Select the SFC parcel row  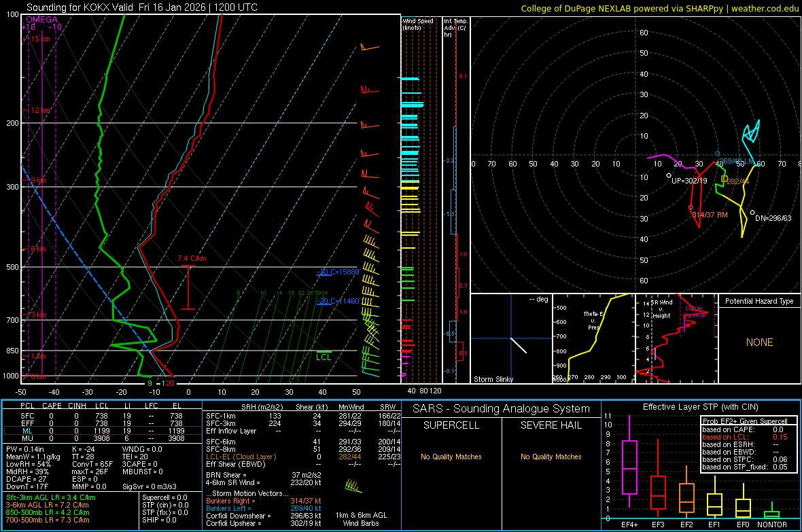[103, 416]
